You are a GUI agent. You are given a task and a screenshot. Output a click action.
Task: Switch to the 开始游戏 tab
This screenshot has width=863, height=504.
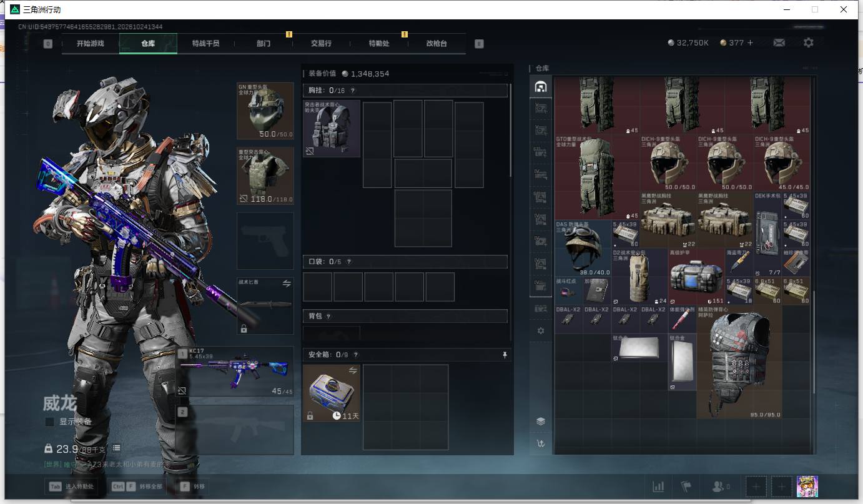(91, 44)
